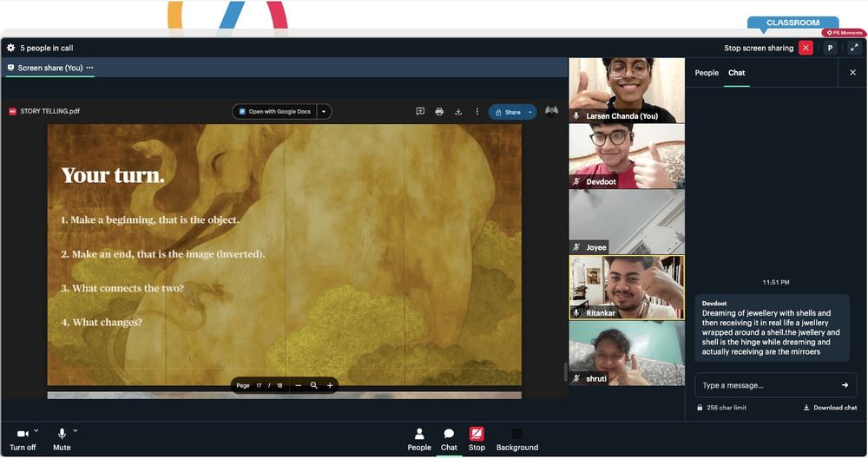The image size is (868, 458).
Task: Open Background effects button
Action: point(517,440)
